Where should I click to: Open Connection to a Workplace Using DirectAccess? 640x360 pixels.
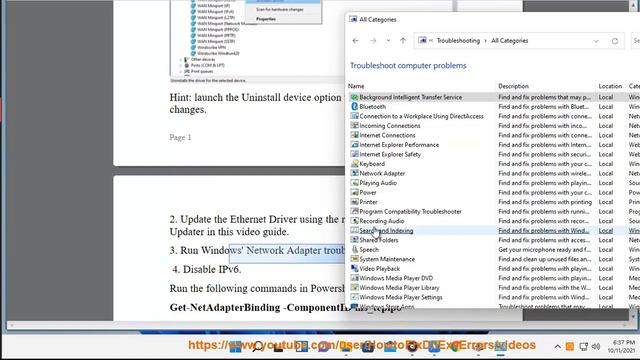tap(421, 116)
